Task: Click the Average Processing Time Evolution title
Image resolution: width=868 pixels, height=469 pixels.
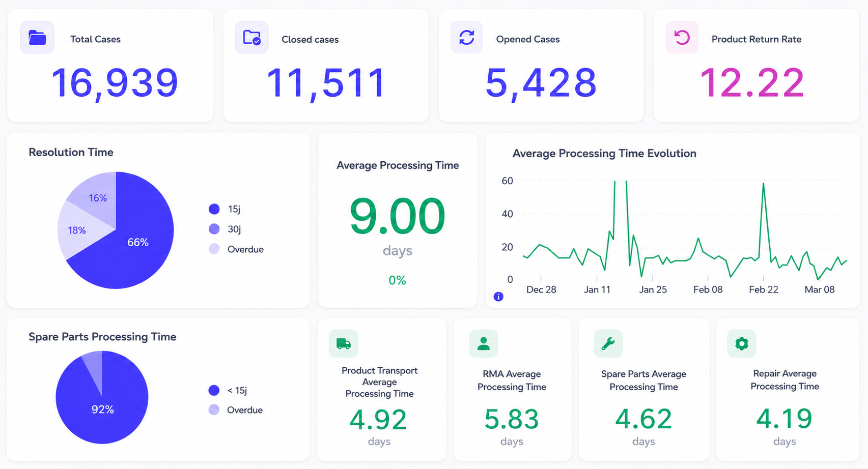Action: [604, 154]
